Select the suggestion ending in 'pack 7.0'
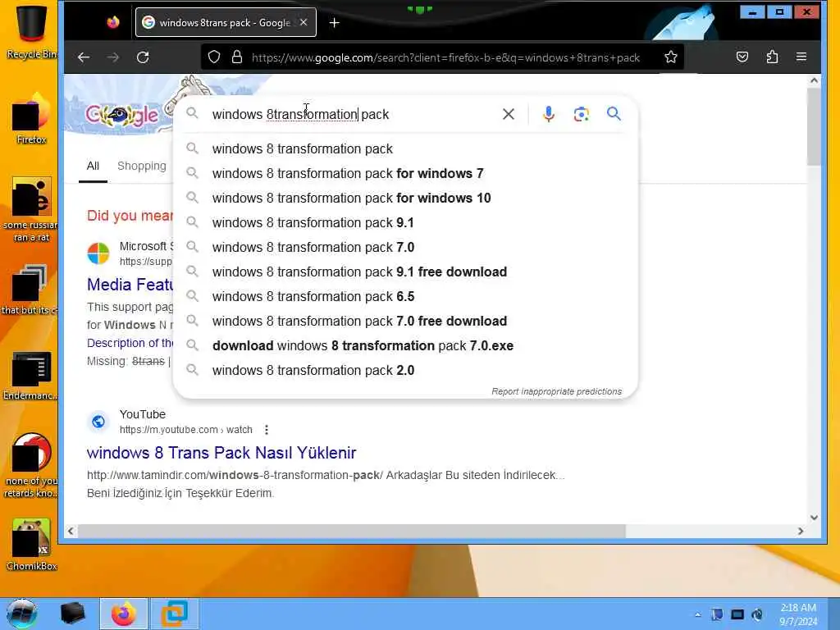The width and height of the screenshot is (840, 630). click(405, 247)
